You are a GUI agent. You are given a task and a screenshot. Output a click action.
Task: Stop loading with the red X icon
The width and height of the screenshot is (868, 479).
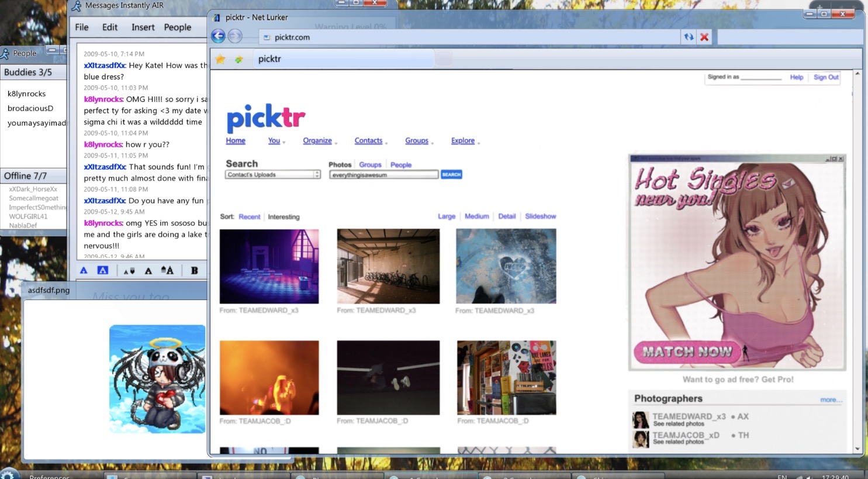pyautogui.click(x=704, y=37)
